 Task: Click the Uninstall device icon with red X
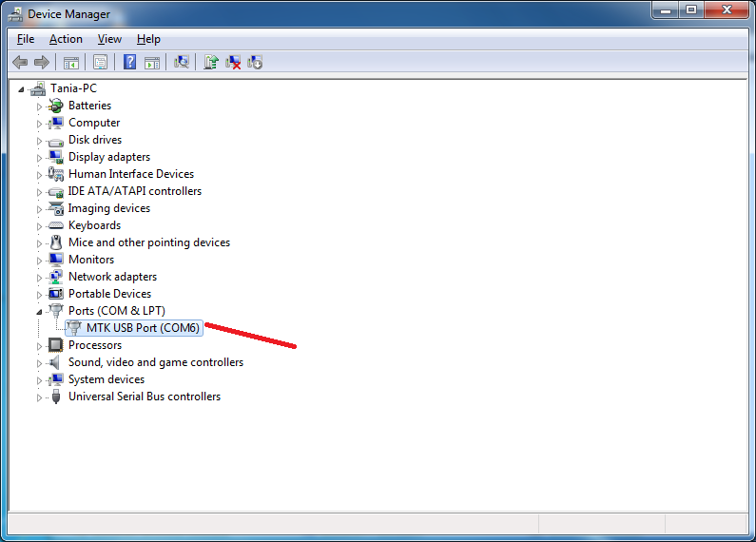click(233, 63)
